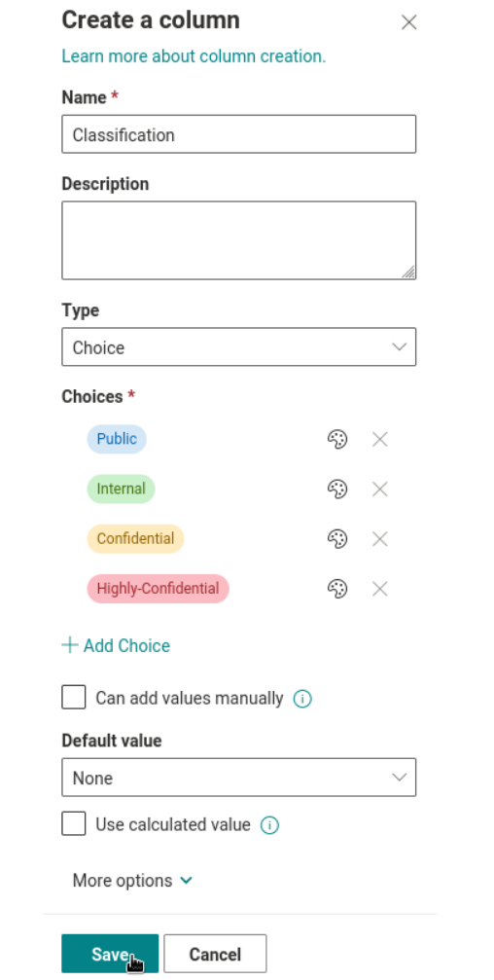Click Add Choice link
This screenshot has height=980, width=494.
(x=116, y=645)
